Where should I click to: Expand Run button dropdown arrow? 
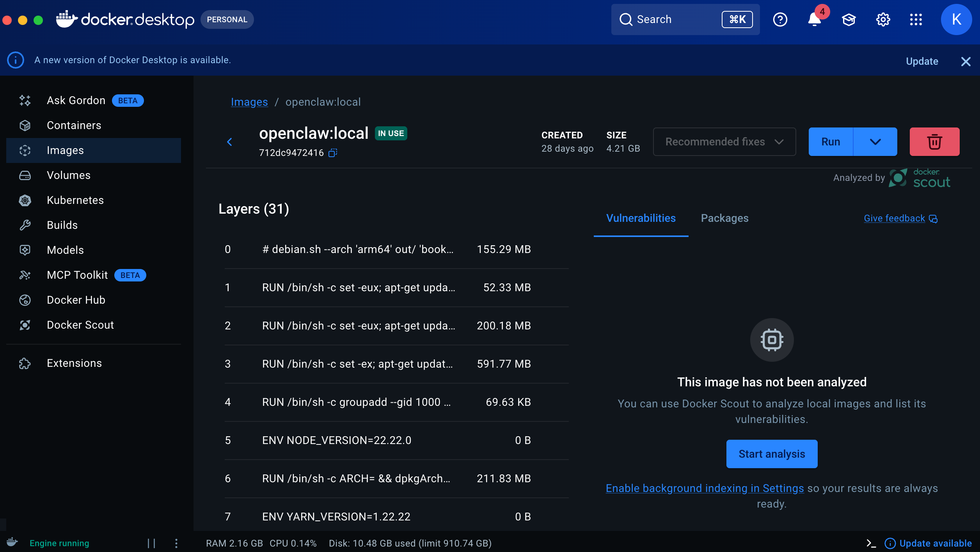point(875,142)
